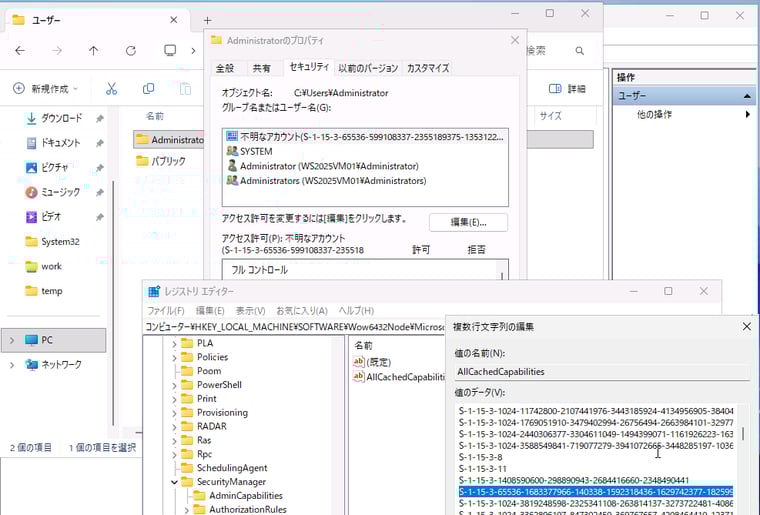Image resolution: width=760 pixels, height=515 pixels.
Task: Expand 他の操作 submenu arrow
Action: coord(747,114)
